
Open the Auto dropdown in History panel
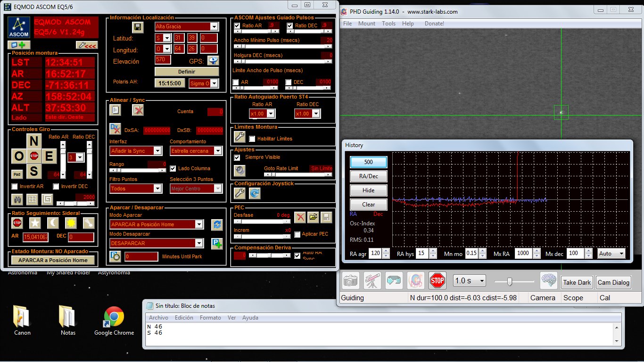pos(611,253)
